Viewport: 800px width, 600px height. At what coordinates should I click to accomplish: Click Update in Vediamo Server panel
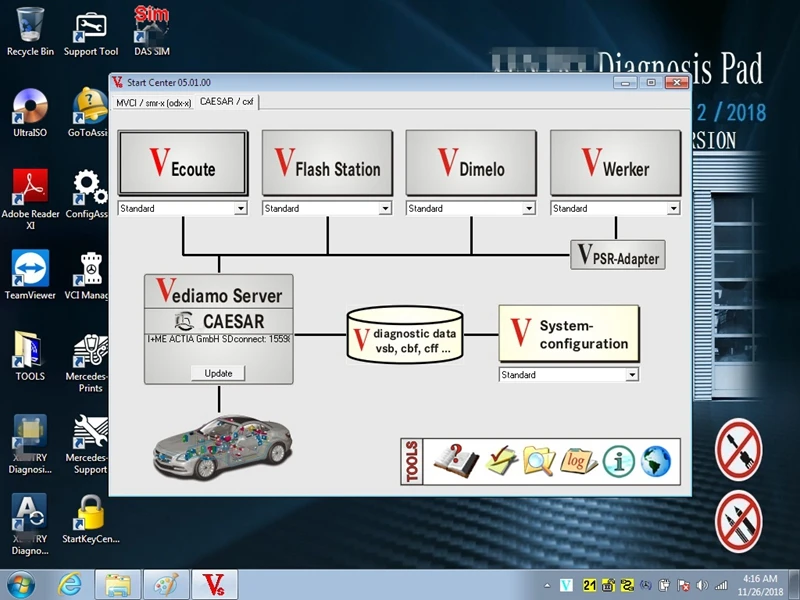click(x=218, y=373)
